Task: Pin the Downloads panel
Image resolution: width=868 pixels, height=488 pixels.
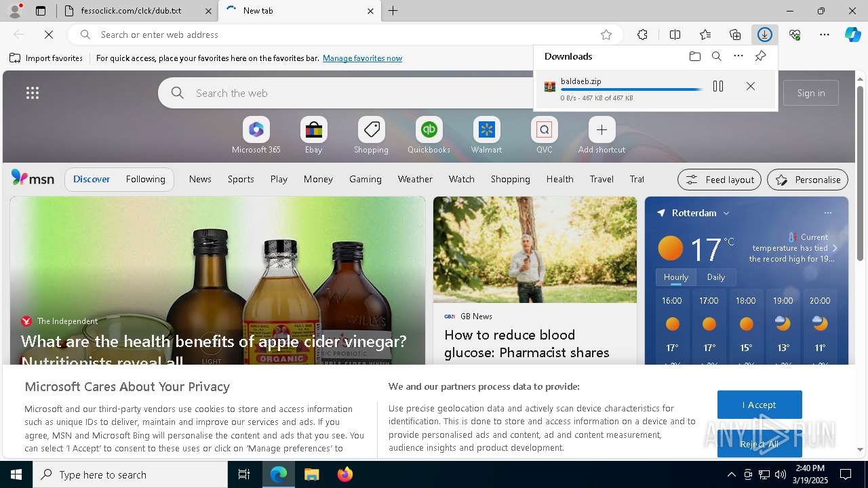Action: (760, 56)
